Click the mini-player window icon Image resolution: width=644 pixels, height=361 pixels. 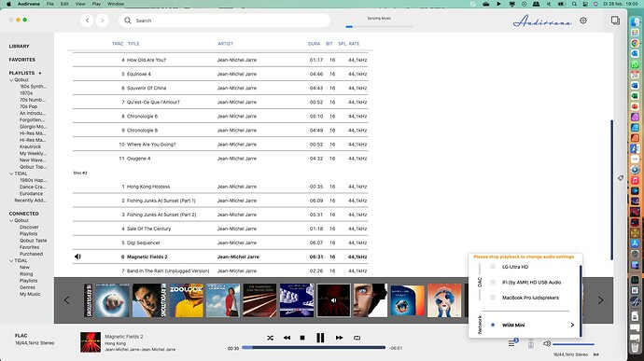(x=615, y=21)
